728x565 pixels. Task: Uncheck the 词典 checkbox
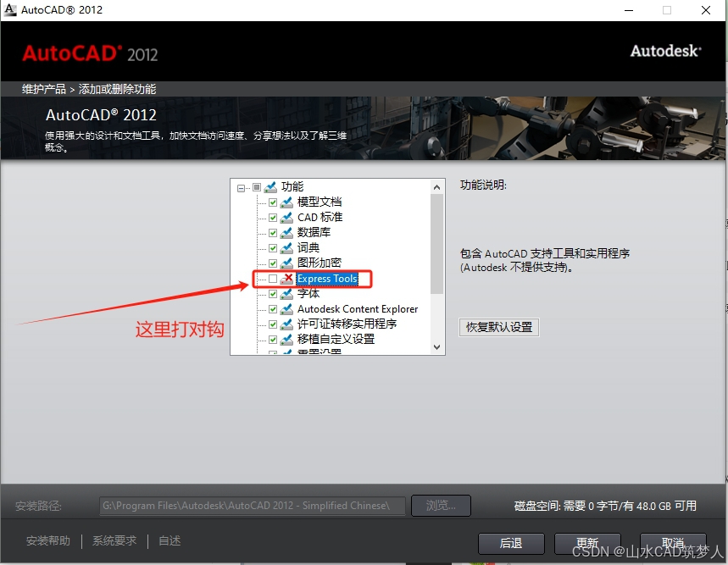click(x=273, y=248)
